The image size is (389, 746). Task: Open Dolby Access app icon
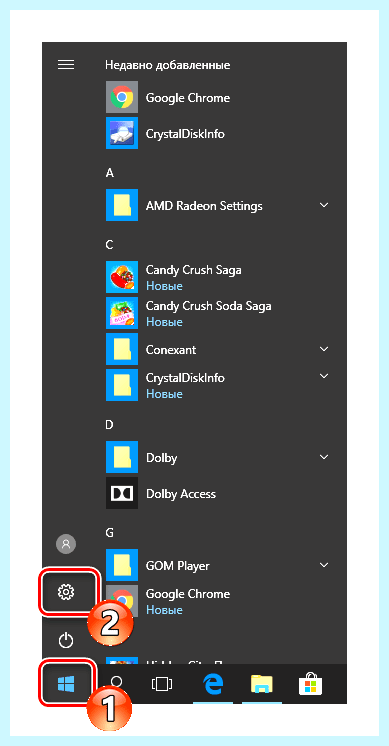122,493
